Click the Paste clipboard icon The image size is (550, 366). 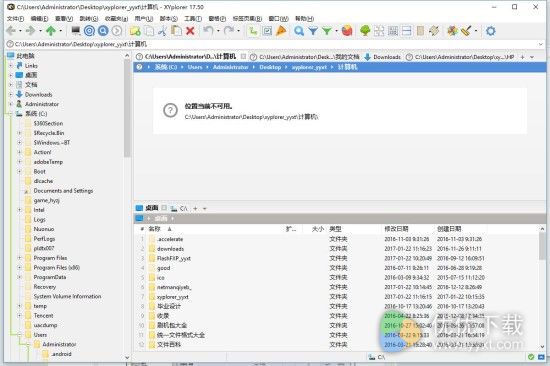176,31
